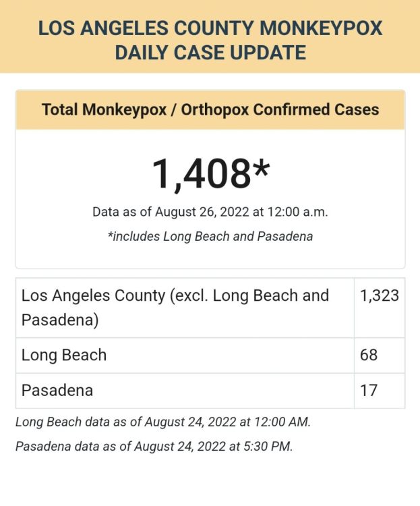Click the asterisk beside the 1,408 total
The image size is (420, 506).
click(260, 169)
